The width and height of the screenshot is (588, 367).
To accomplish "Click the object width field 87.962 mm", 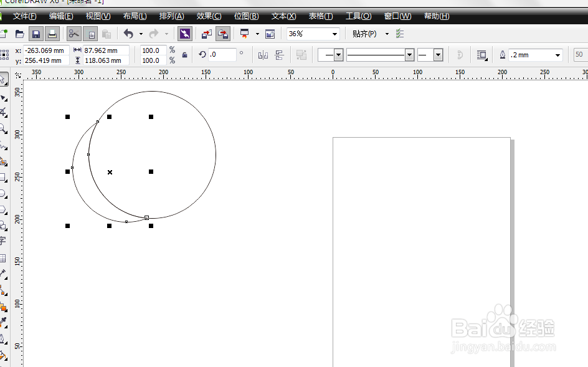I will pyautogui.click(x=106, y=50).
